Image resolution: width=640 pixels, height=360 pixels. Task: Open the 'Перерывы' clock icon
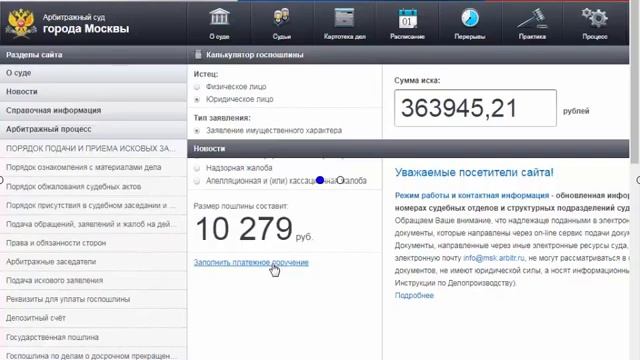(x=470, y=17)
